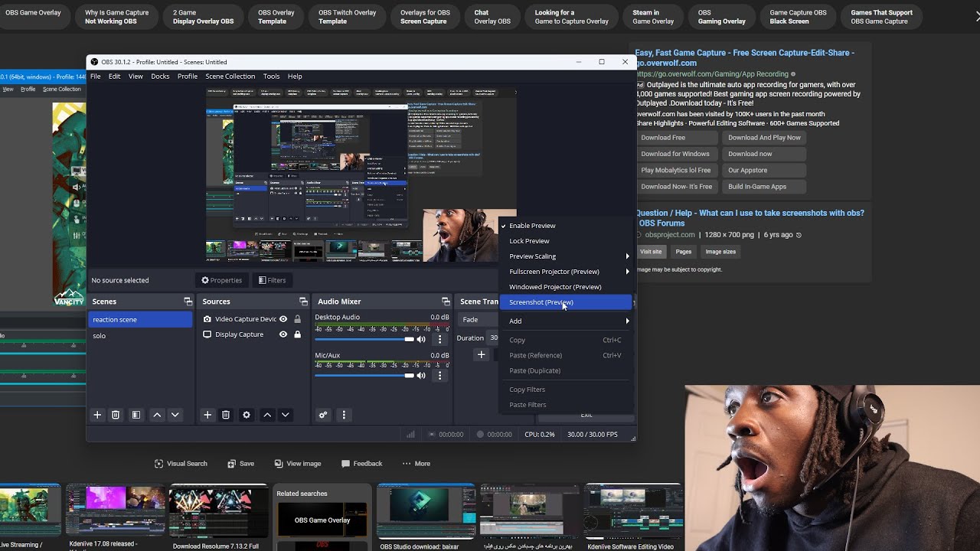Open the Docks menu in OBS

click(x=160, y=77)
